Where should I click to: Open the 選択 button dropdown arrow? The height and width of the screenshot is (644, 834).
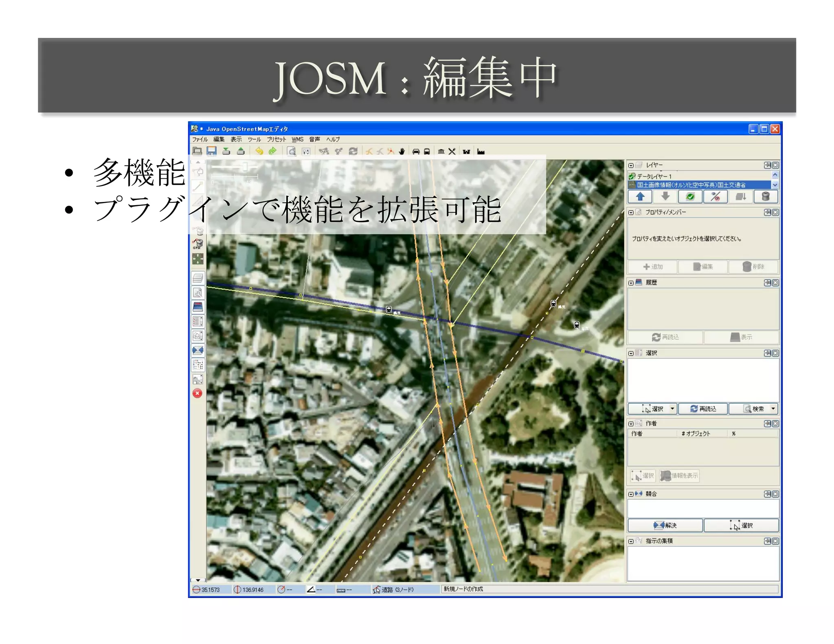click(672, 408)
